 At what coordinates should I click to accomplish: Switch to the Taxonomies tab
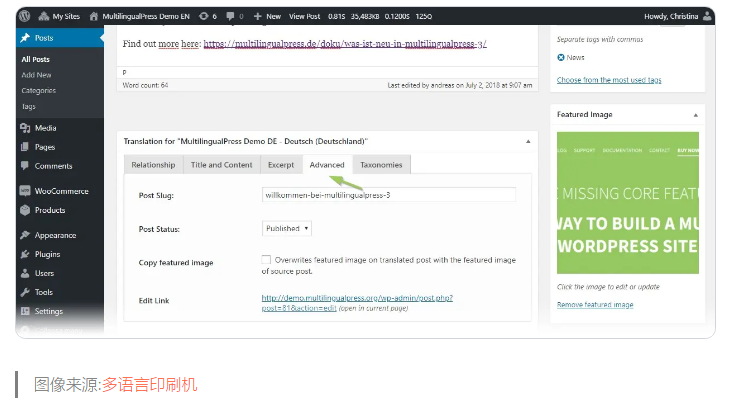coord(381,165)
